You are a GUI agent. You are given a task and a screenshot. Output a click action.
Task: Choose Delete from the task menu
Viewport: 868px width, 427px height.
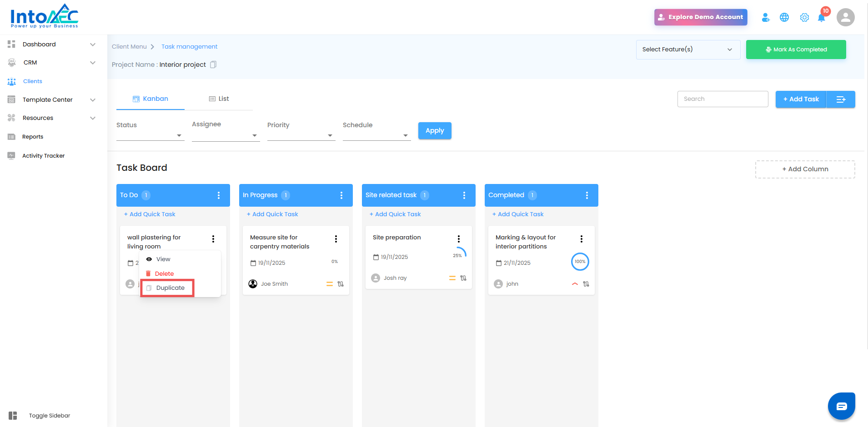pyautogui.click(x=180, y=273)
